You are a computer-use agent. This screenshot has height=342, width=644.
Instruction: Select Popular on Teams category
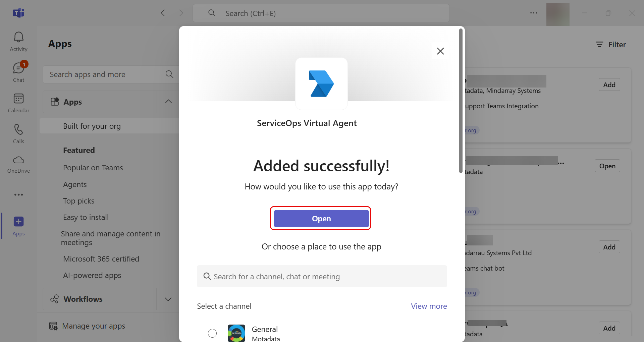(x=93, y=168)
